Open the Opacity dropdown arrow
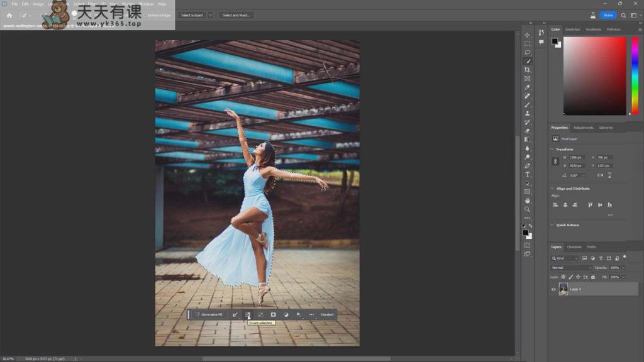This screenshot has width=644, height=362. [623, 268]
